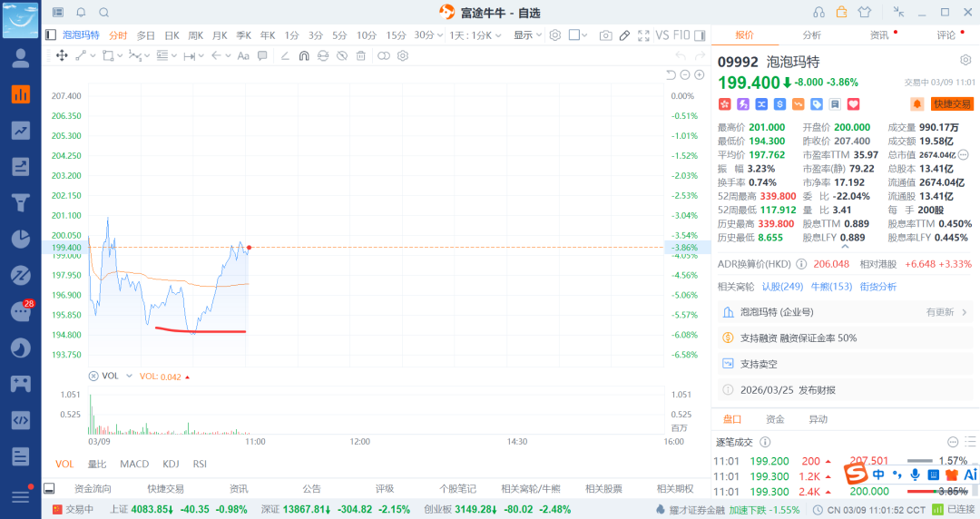Open the account profile icon in sidebar

21,58
